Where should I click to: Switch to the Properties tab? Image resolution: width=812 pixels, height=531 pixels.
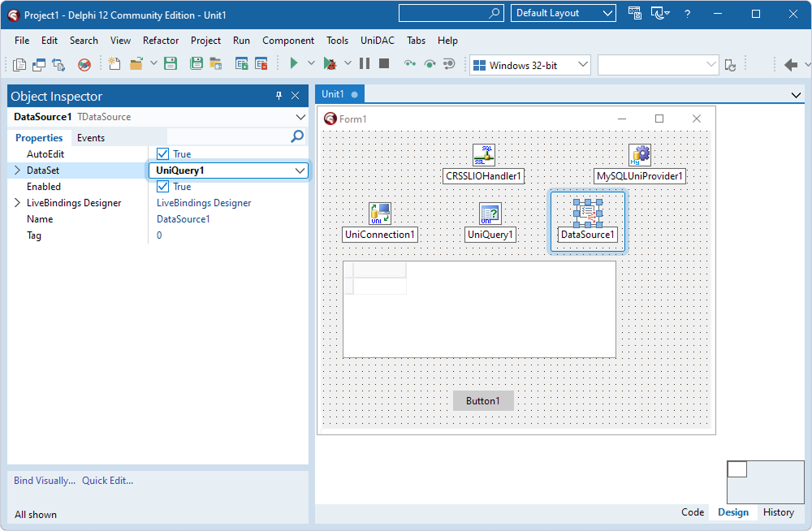point(39,138)
